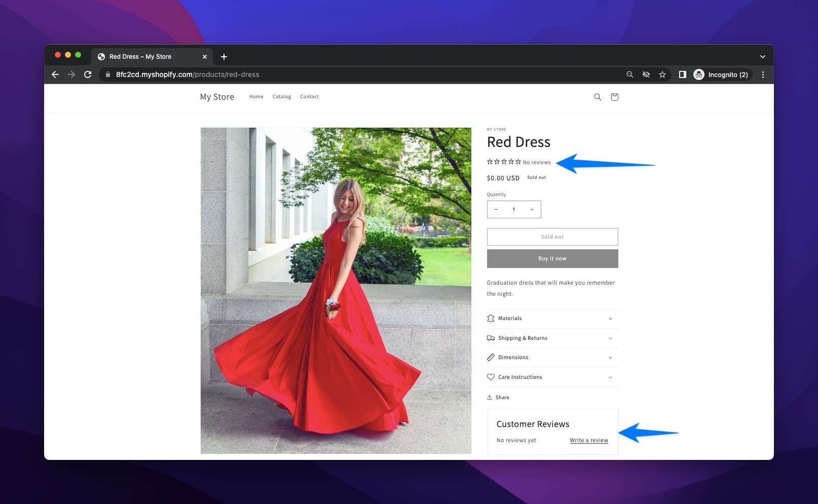Expand the Materials section
Image resolution: width=818 pixels, height=504 pixels.
click(x=552, y=319)
